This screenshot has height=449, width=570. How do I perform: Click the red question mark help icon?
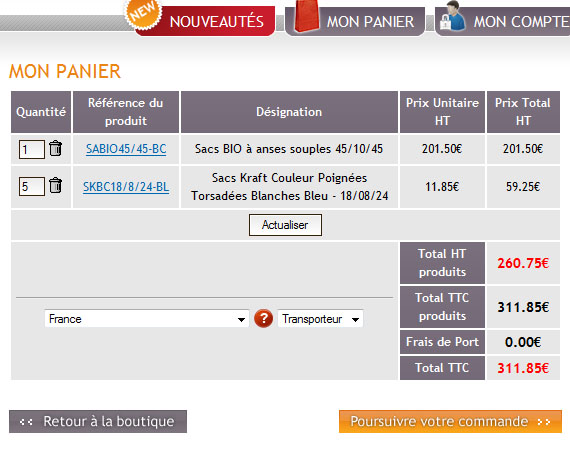click(x=264, y=319)
